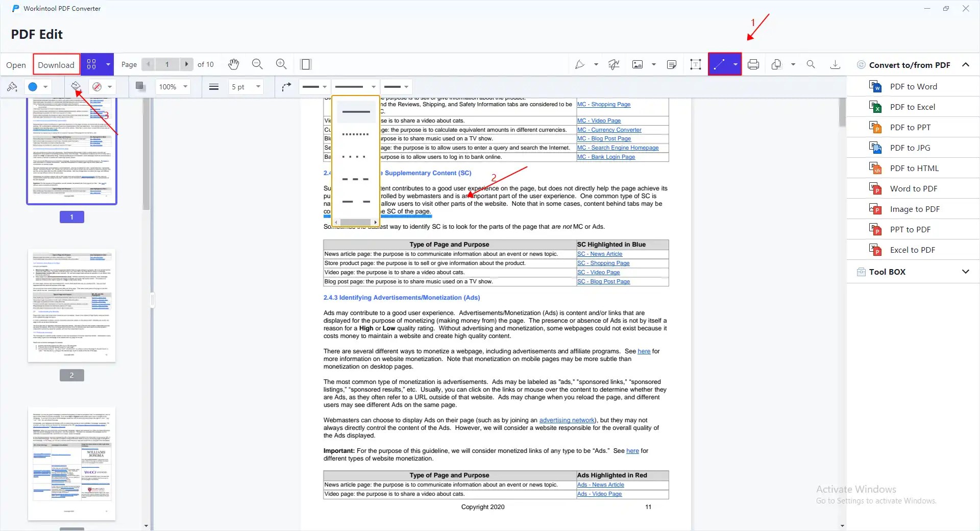This screenshot has width=980, height=531.
Task: Open the search tool in the toolbar
Action: 811,64
